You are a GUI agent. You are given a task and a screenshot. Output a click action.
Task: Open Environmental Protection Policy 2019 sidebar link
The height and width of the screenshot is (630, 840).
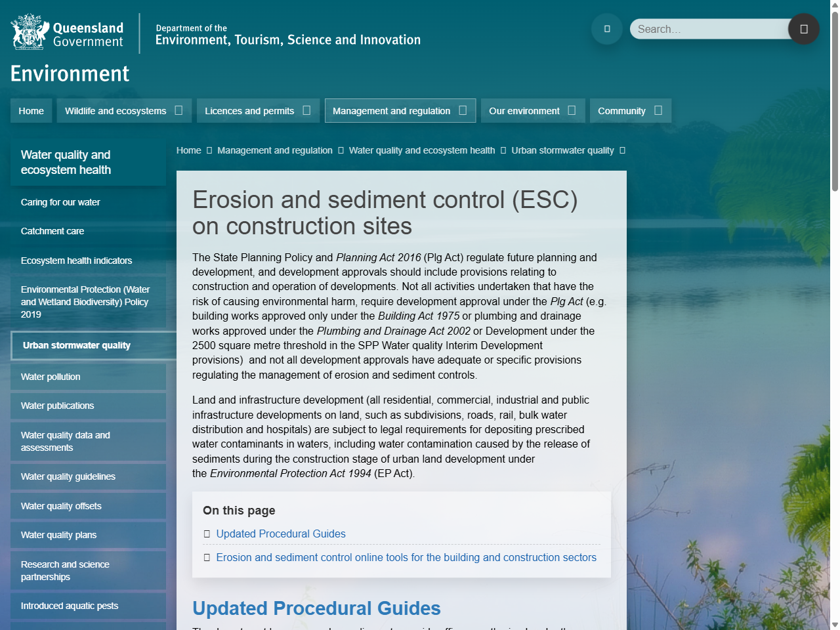coord(88,302)
